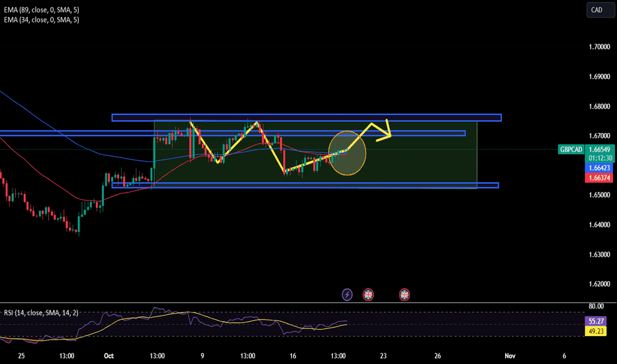Click the 26 date label on time axis
617x364 pixels.
click(x=438, y=356)
